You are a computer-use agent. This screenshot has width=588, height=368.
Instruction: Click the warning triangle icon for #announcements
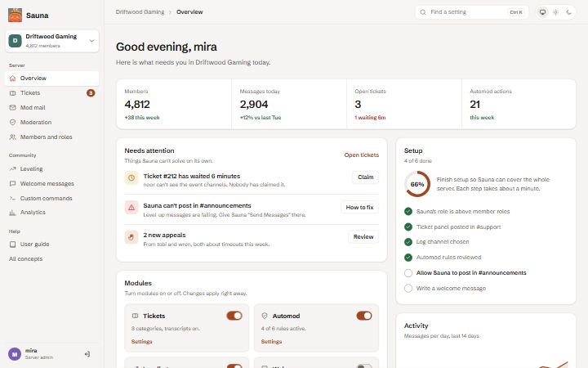131,207
